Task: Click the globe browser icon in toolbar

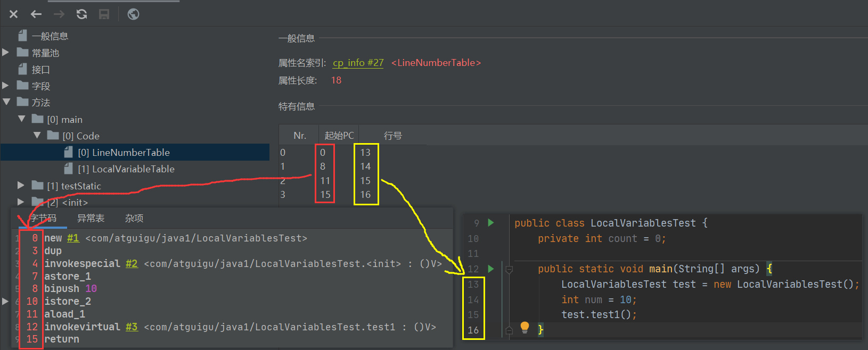Action: [x=133, y=14]
